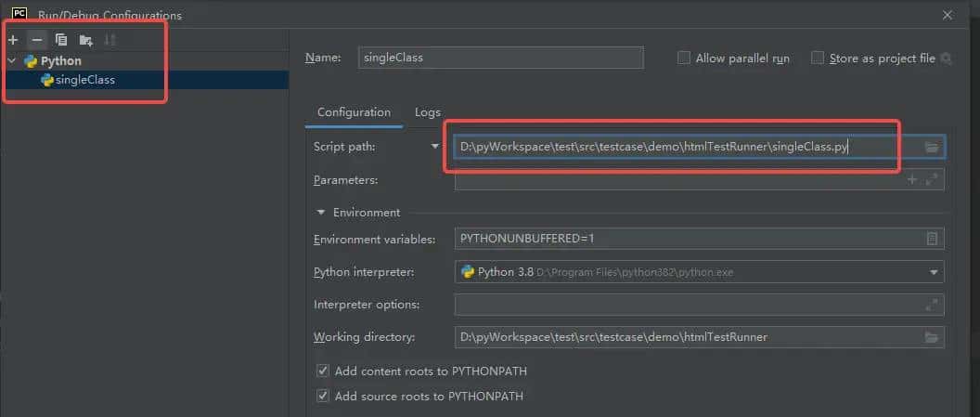Remove selected configuration with minus icon
980x417 pixels.
coord(37,40)
